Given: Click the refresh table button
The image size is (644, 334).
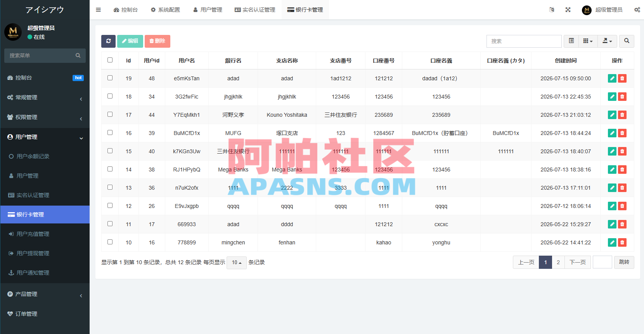Looking at the screenshot, I should 108,41.
